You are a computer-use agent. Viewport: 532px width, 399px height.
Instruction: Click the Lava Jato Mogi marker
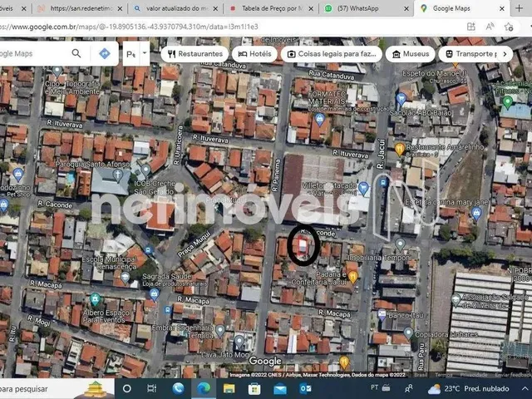pyautogui.click(x=239, y=341)
